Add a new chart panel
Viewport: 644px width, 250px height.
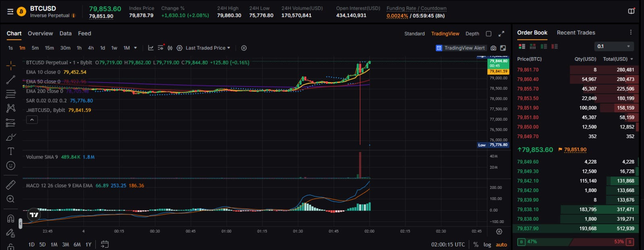pyautogui.click(x=244, y=48)
